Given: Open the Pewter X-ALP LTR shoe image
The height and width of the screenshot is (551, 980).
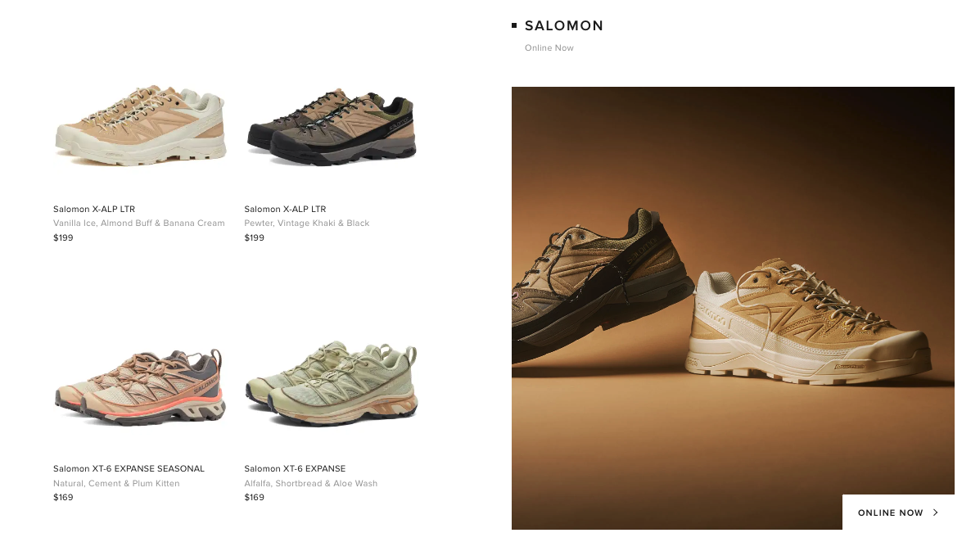Looking at the screenshot, I should point(332,127).
